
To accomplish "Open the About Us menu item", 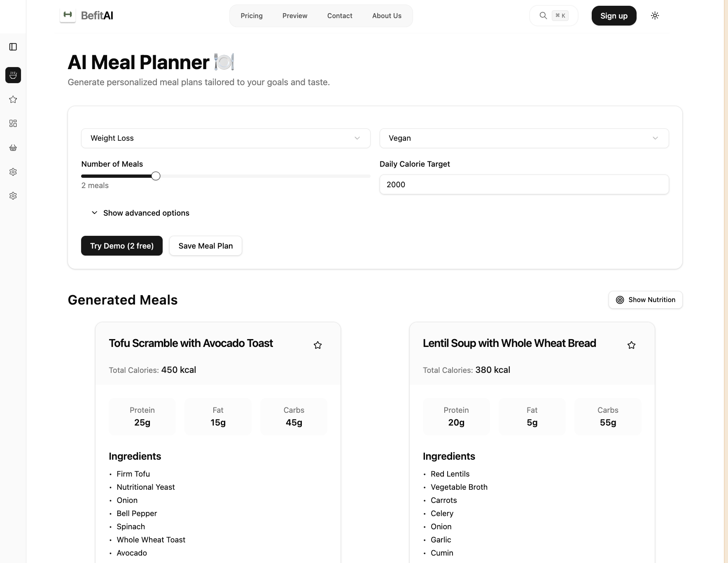I will (x=387, y=16).
